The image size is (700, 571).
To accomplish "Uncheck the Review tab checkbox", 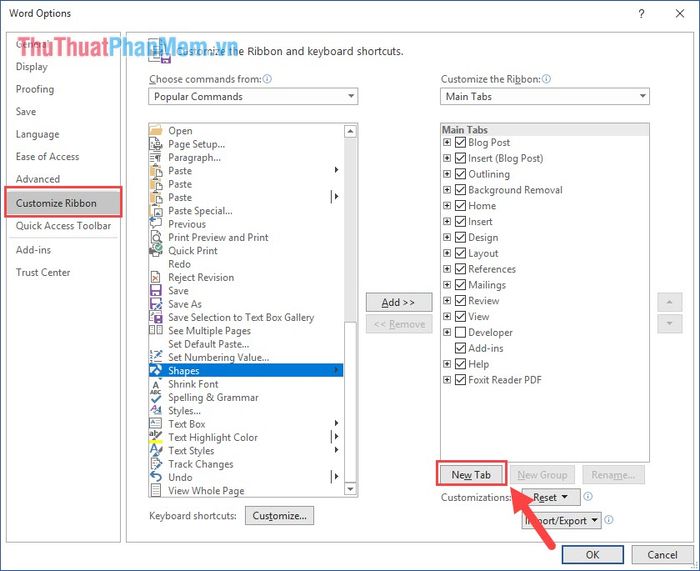I will [x=460, y=300].
